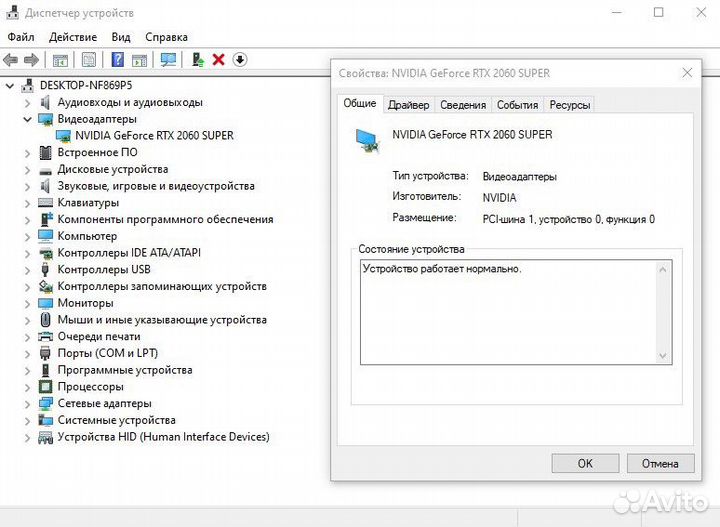
Task: Close the Свойства NVIDIA properties dialog
Action: point(687,73)
